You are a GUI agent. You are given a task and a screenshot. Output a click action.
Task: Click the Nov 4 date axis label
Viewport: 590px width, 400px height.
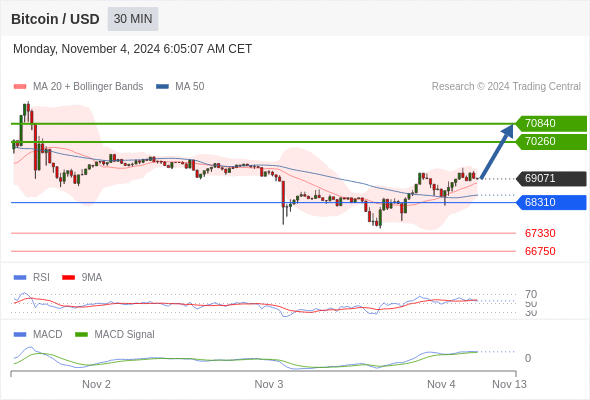point(441,384)
